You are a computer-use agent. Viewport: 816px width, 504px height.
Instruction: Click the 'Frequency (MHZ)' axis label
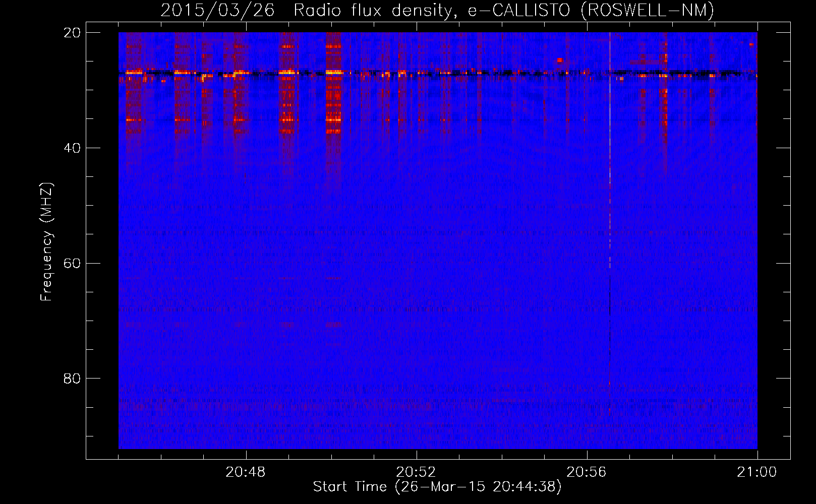pyautogui.click(x=46, y=242)
